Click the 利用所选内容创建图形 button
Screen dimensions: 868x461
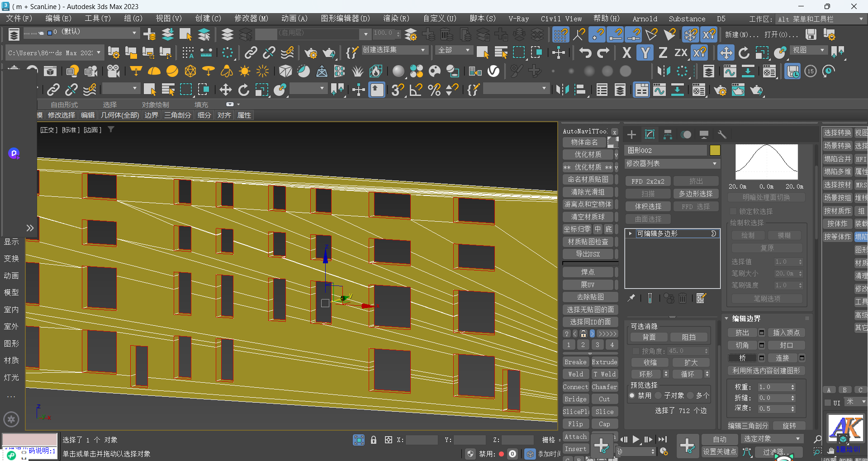click(x=766, y=371)
